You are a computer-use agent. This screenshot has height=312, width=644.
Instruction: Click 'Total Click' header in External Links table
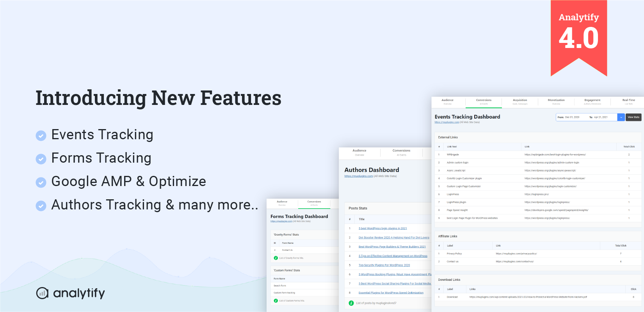pyautogui.click(x=629, y=147)
